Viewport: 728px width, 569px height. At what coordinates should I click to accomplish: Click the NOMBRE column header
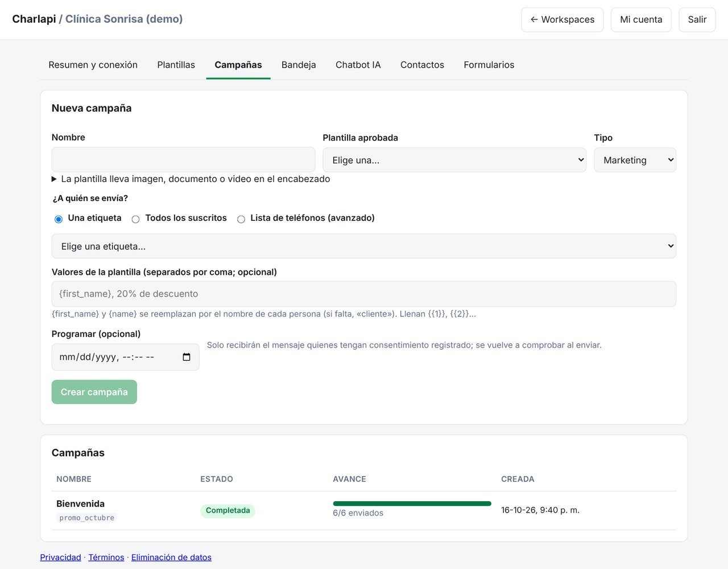click(x=74, y=479)
